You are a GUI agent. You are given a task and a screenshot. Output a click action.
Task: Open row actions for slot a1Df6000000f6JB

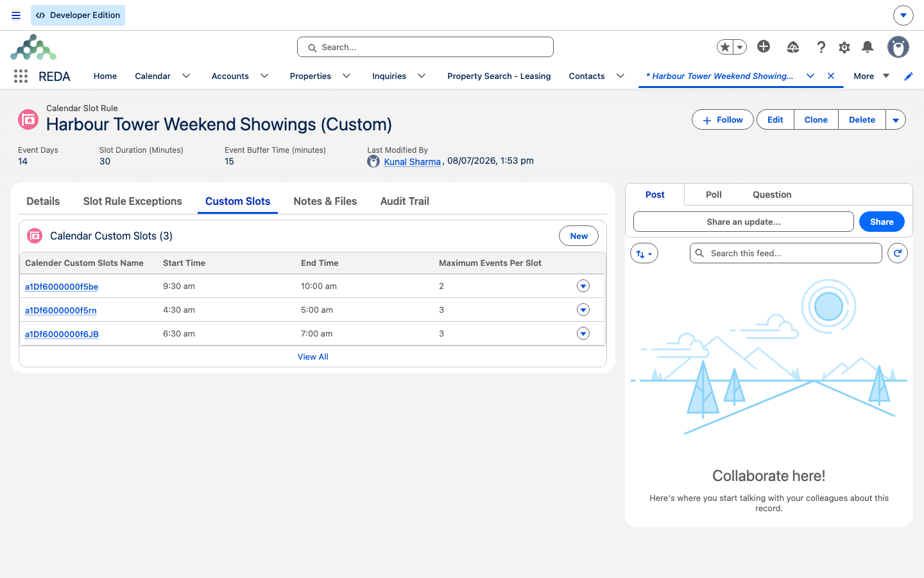[583, 333]
